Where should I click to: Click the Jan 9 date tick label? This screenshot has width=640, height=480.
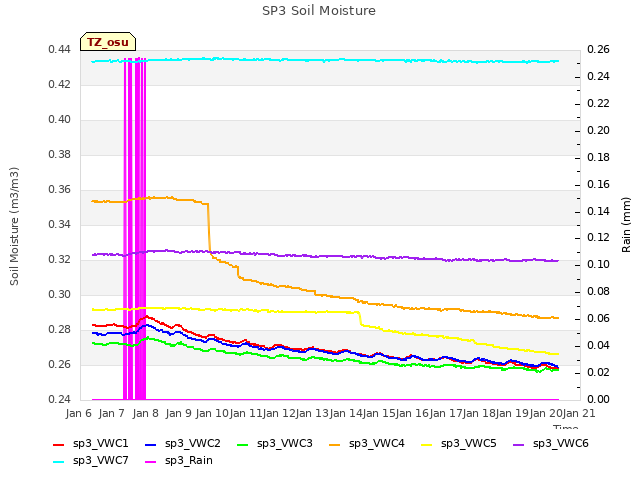click(178, 413)
